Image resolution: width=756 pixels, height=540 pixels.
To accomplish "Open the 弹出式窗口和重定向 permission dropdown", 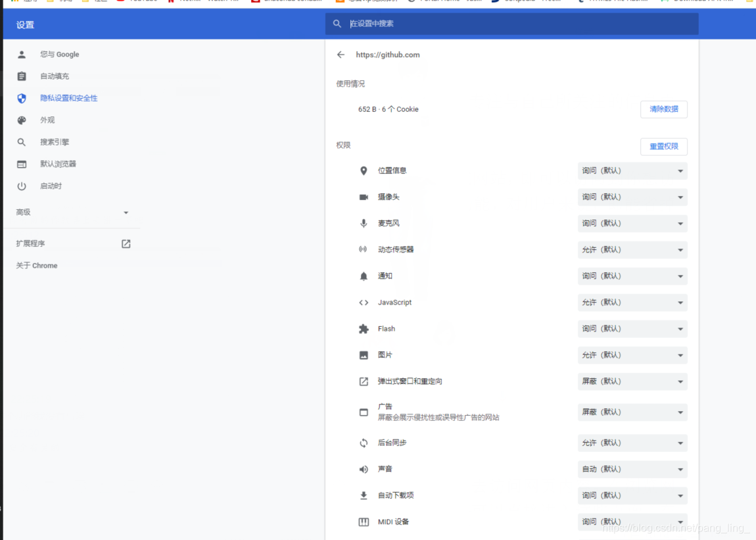I will click(x=632, y=381).
